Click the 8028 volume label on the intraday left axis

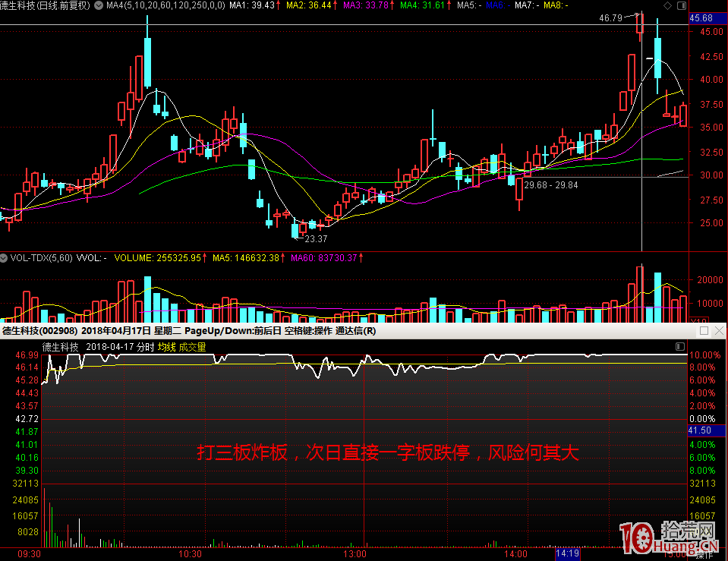(x=28, y=531)
